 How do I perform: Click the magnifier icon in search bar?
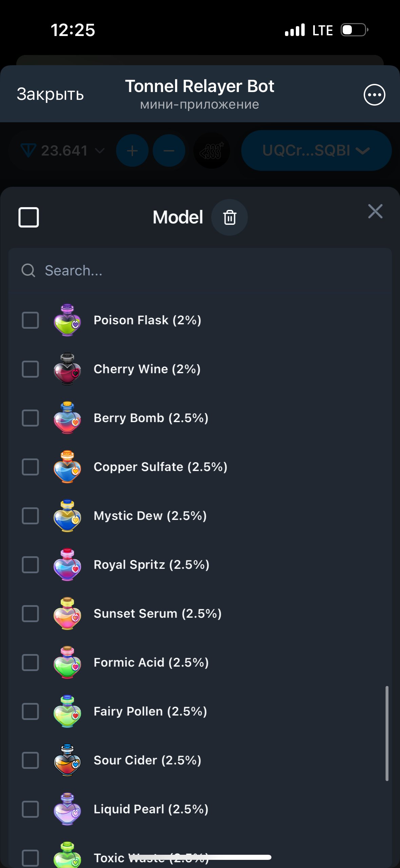28,271
